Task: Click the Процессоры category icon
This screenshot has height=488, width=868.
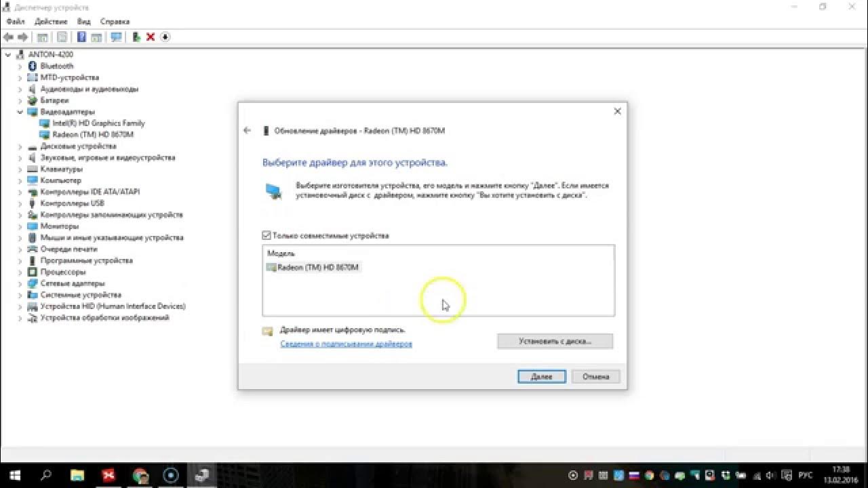Action: tap(32, 272)
